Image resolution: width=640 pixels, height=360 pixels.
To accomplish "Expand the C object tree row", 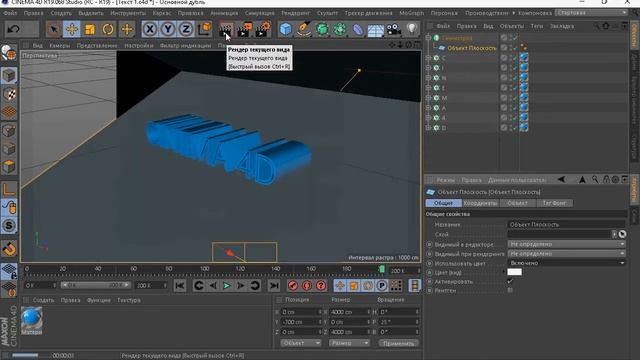I will 428,58.
